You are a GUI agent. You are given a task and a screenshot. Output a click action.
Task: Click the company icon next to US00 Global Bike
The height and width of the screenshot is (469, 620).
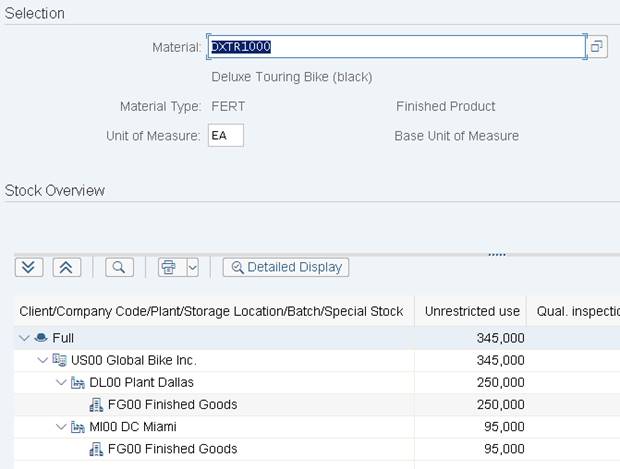[58, 361]
